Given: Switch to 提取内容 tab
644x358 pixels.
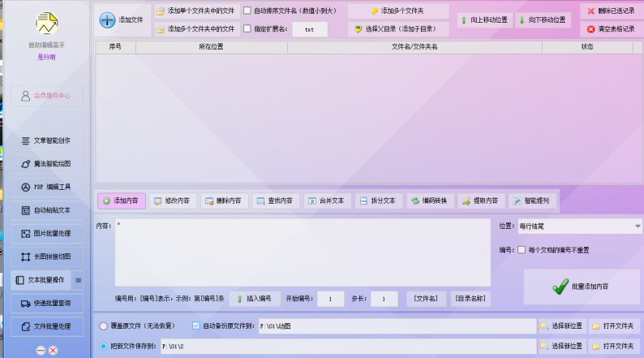Looking at the screenshot, I should point(481,201).
